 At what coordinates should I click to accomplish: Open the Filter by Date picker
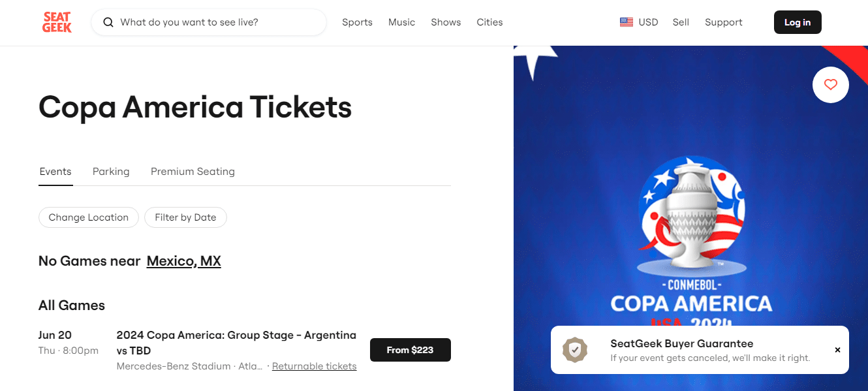tap(185, 217)
